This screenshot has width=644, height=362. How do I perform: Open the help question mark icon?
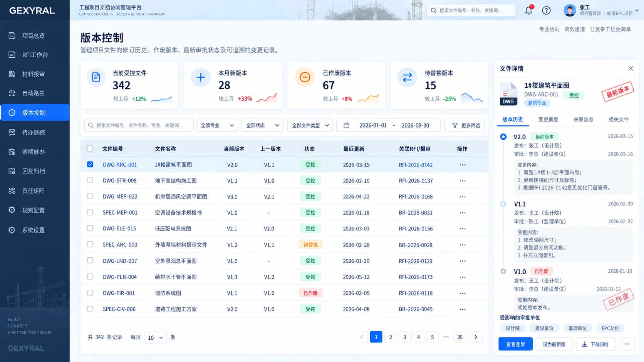point(546,10)
